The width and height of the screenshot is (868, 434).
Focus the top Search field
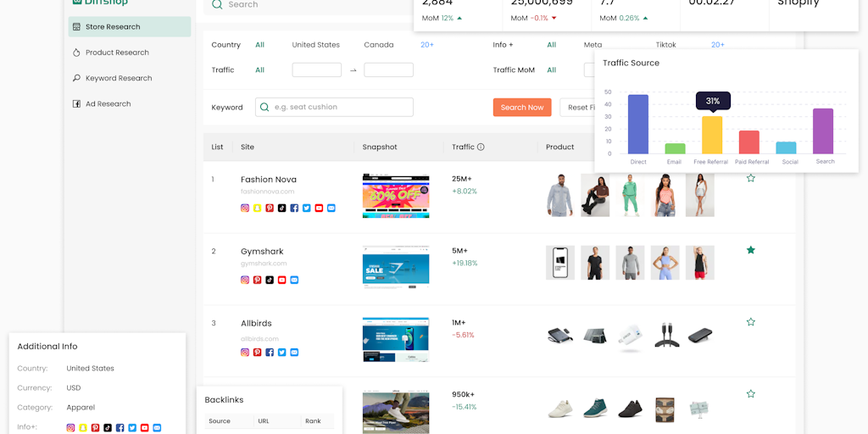pyautogui.click(x=310, y=5)
